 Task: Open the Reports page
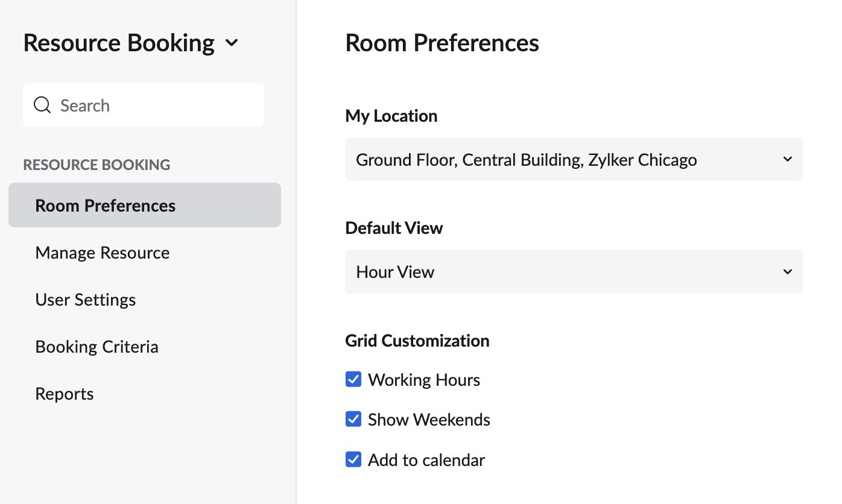coord(65,394)
